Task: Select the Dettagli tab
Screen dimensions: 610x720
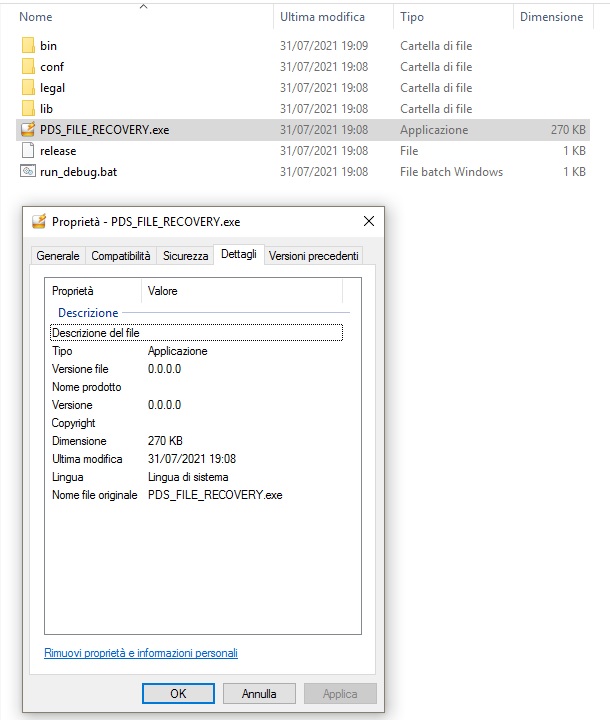Action: pos(239,254)
